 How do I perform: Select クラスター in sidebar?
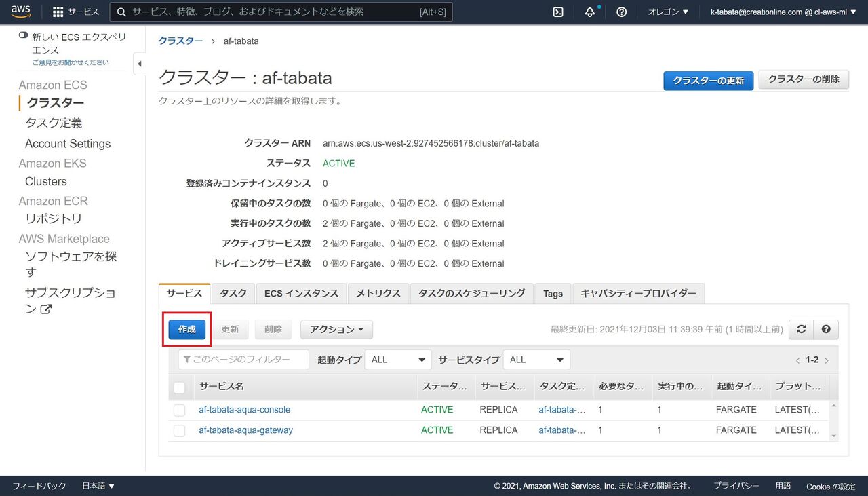56,103
